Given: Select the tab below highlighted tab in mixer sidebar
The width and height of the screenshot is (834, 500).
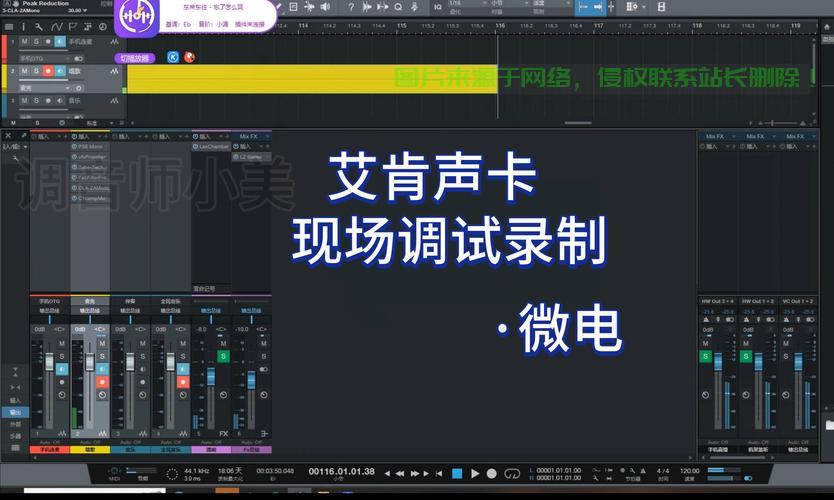Looking at the screenshot, I should coord(15,424).
